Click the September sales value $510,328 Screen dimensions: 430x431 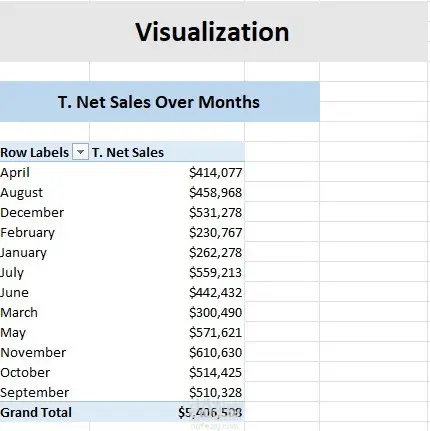215,393
